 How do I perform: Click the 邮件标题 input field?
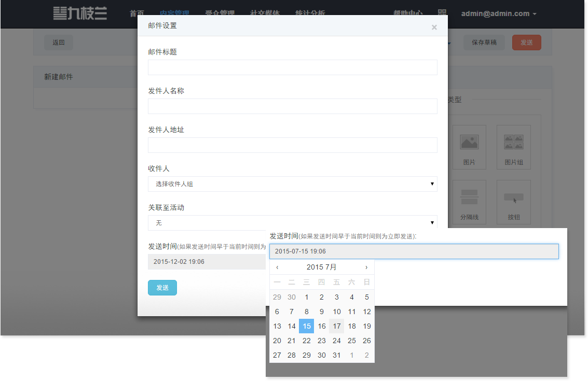click(x=293, y=67)
